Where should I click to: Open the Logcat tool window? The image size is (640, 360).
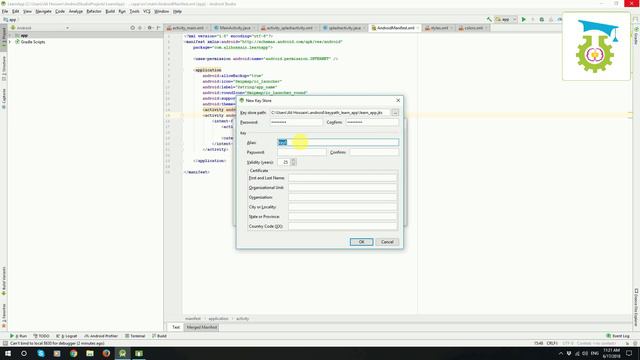tap(66, 336)
